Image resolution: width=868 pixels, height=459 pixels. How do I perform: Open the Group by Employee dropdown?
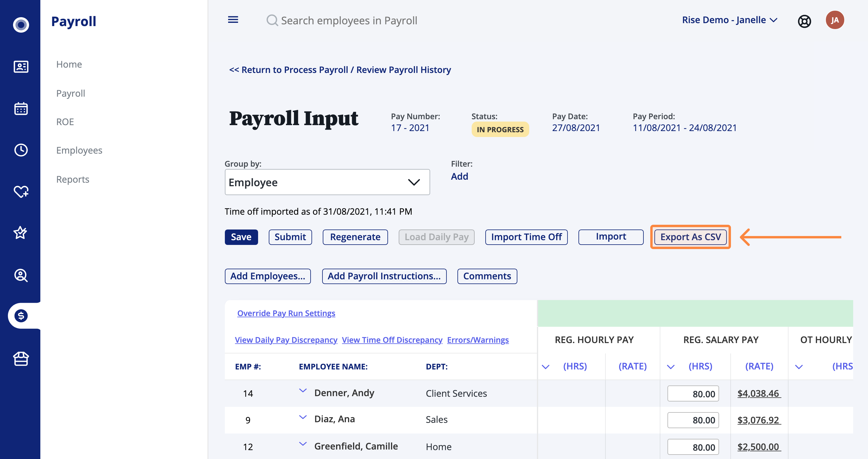pos(327,182)
